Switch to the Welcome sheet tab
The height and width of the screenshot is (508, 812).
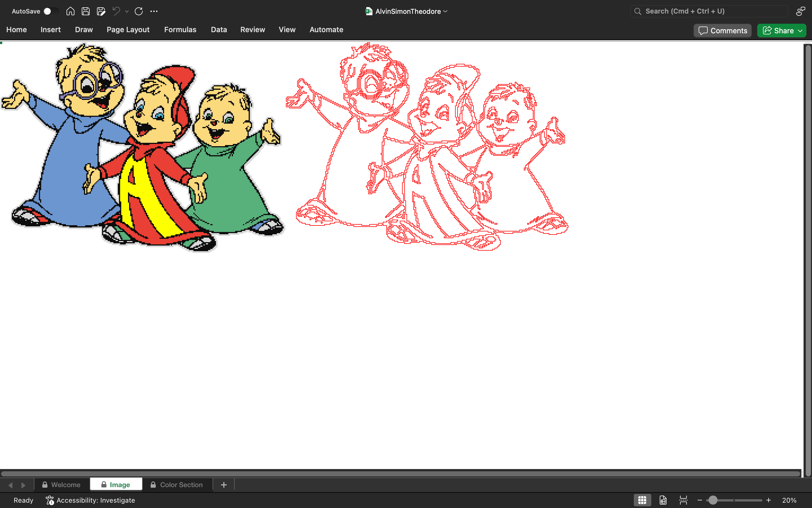click(x=62, y=485)
